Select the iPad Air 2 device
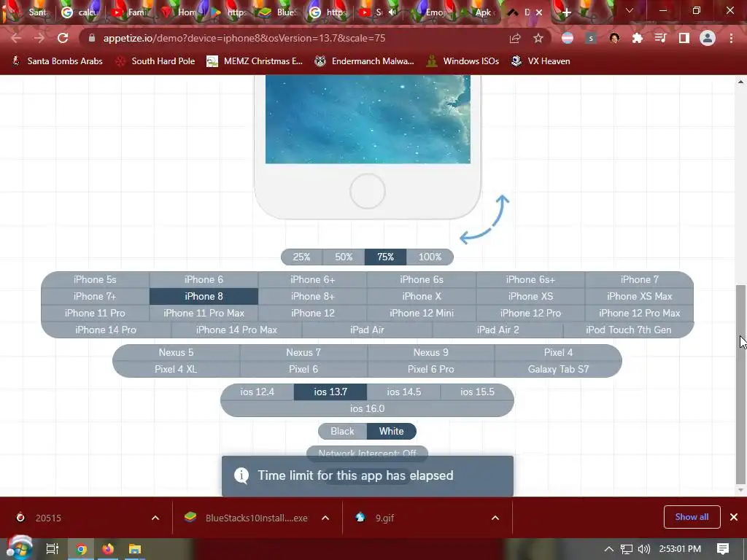Viewport: 747px width, 560px height. pyautogui.click(x=498, y=330)
